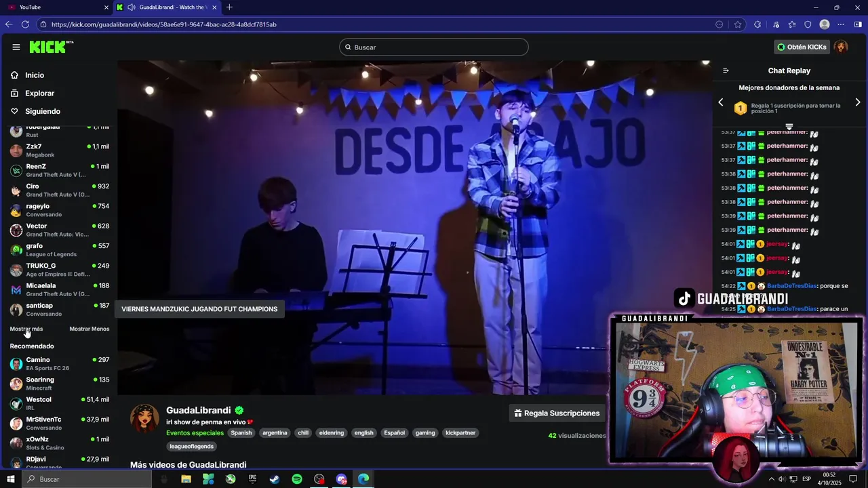Viewport: 868px width, 488px height.
Task: Reload the current page
Action: point(25,24)
